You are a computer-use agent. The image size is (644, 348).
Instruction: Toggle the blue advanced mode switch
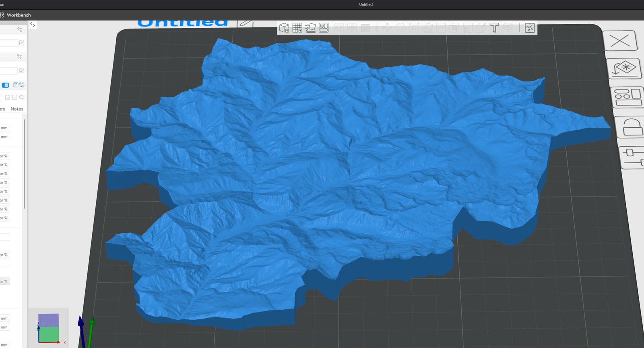click(x=6, y=85)
